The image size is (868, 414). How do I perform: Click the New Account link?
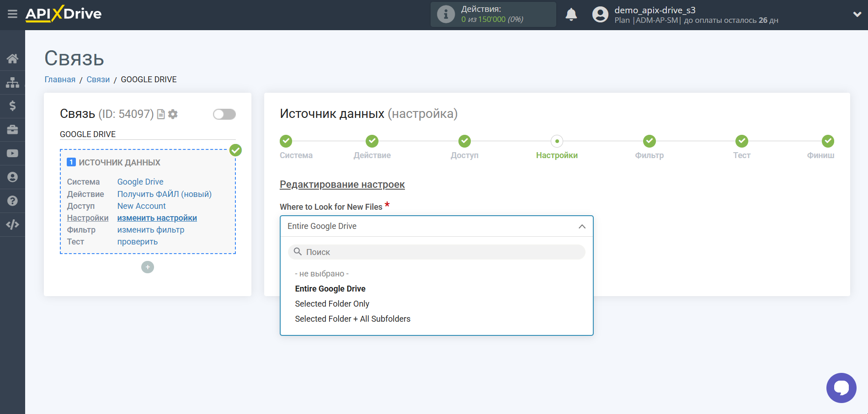click(x=142, y=206)
